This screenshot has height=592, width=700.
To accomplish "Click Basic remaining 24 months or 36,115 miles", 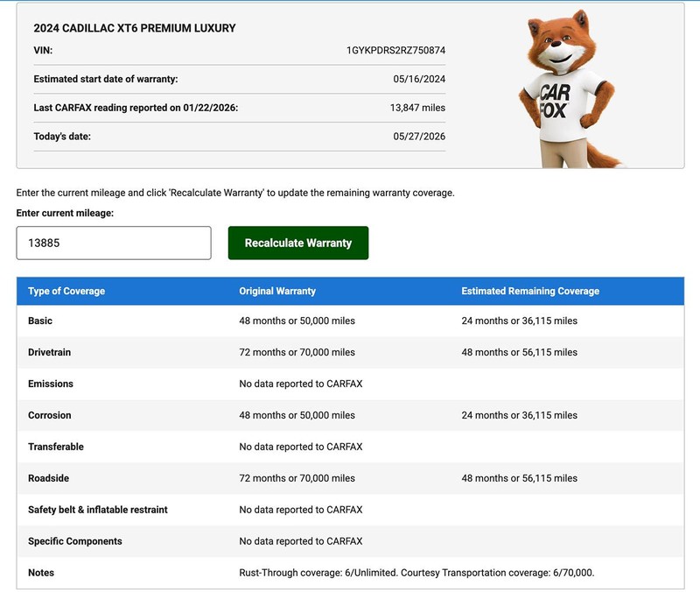I will (x=519, y=321).
